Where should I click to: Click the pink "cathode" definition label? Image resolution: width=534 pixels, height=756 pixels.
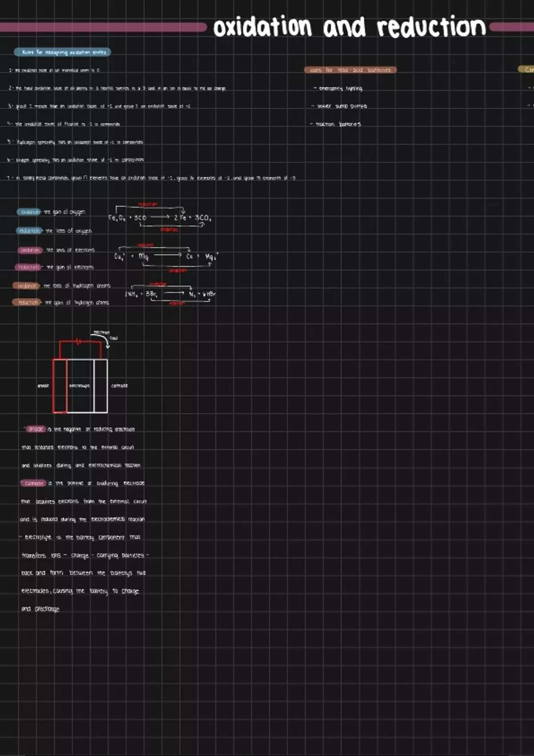pos(34,483)
